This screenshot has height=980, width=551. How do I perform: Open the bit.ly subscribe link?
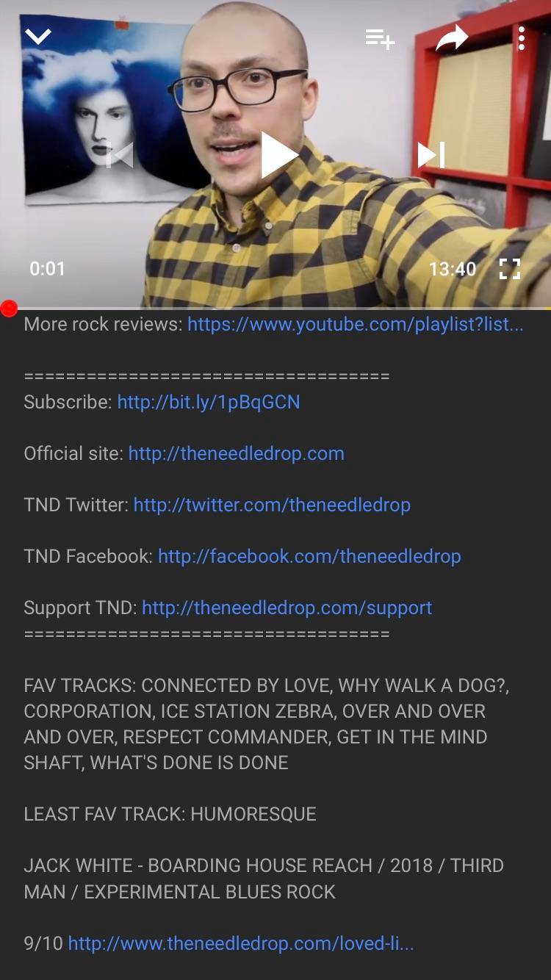click(x=209, y=402)
